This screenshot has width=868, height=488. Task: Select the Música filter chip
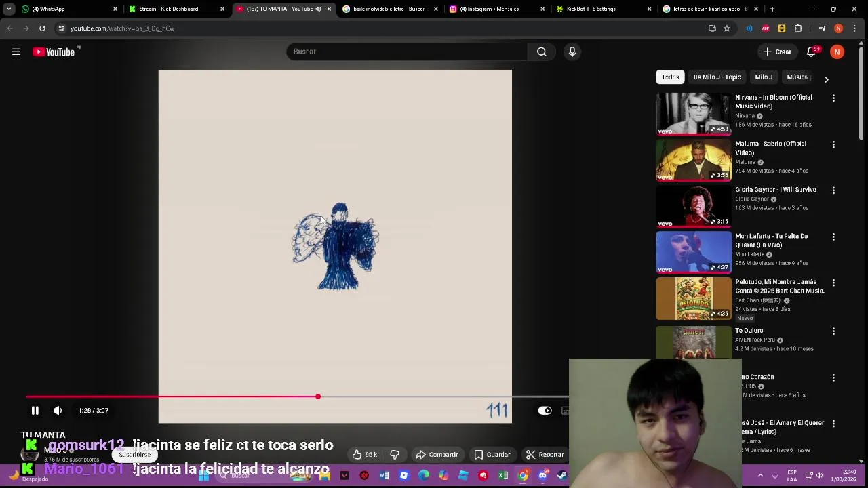[799, 77]
